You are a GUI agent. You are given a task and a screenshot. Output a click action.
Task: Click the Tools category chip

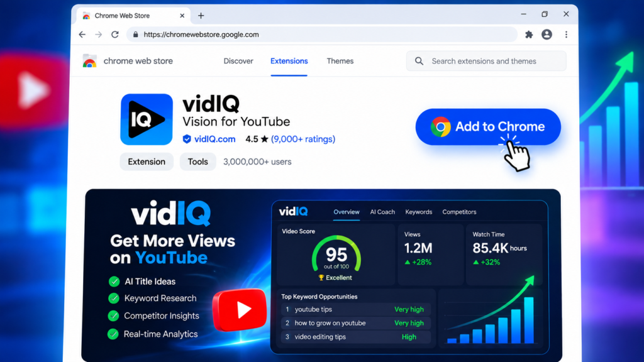point(198,162)
